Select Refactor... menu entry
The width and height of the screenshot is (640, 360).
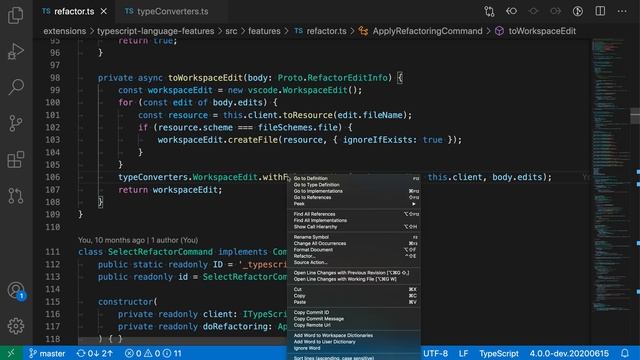click(354, 256)
